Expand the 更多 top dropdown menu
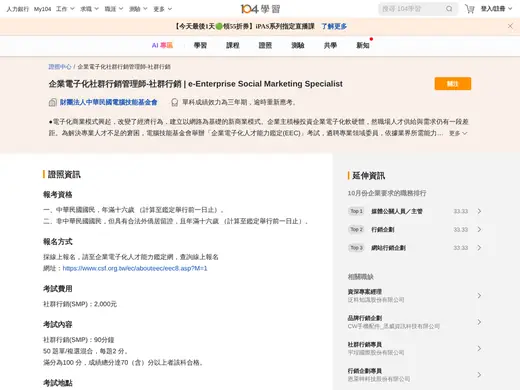The width and height of the screenshot is (520, 390). pyautogui.click(x=163, y=9)
